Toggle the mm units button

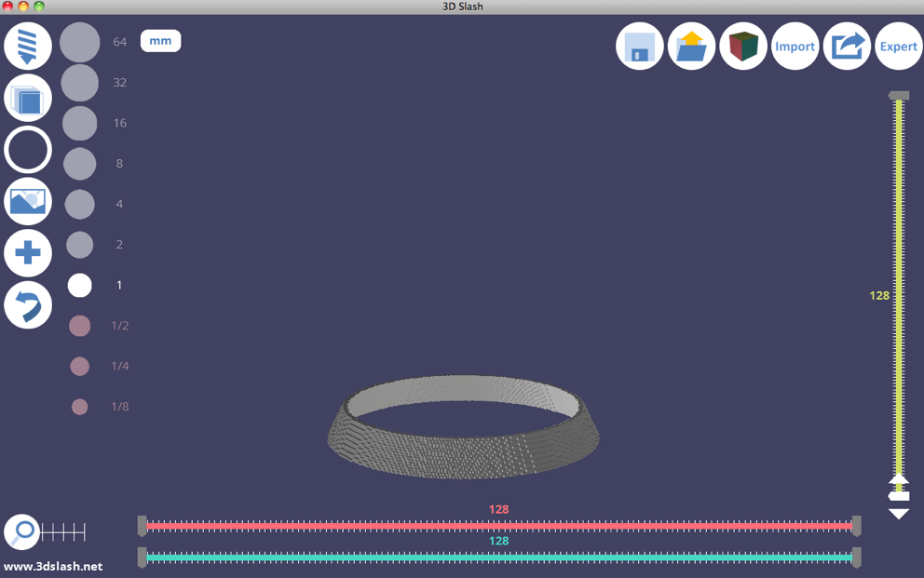(160, 41)
